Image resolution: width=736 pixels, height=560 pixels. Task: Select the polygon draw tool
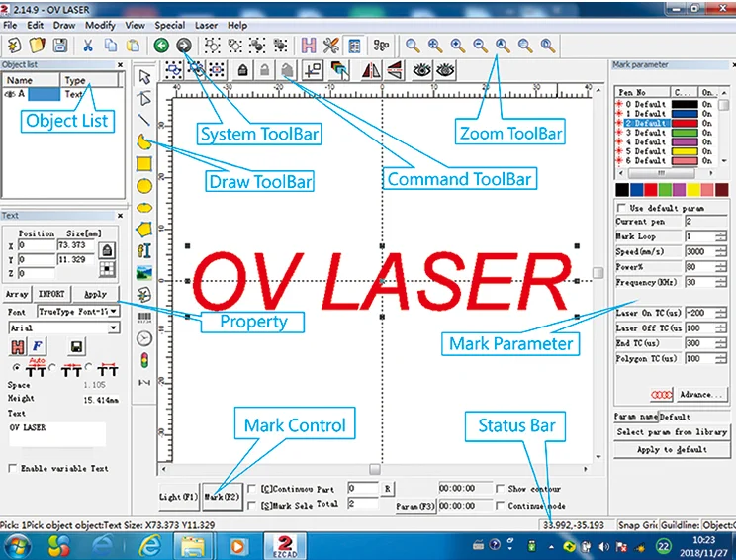click(x=144, y=229)
